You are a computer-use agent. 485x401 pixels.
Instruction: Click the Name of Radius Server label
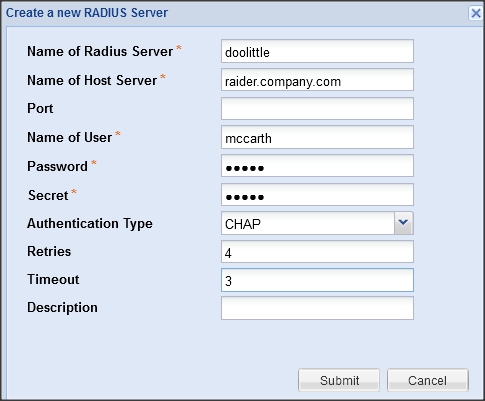pyautogui.click(x=100, y=51)
